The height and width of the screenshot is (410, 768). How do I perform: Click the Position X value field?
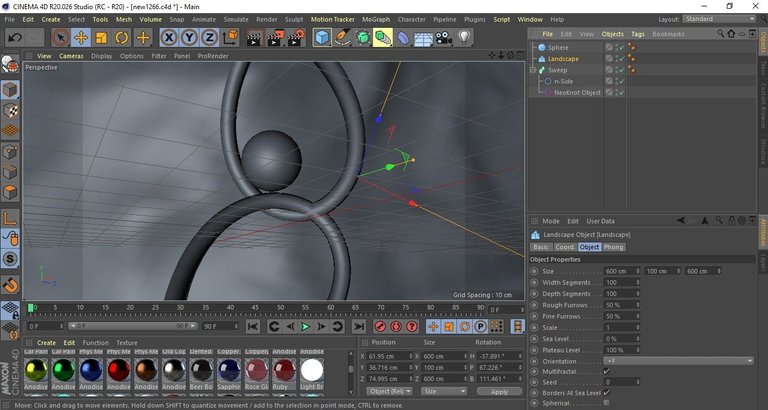pyautogui.click(x=391, y=356)
